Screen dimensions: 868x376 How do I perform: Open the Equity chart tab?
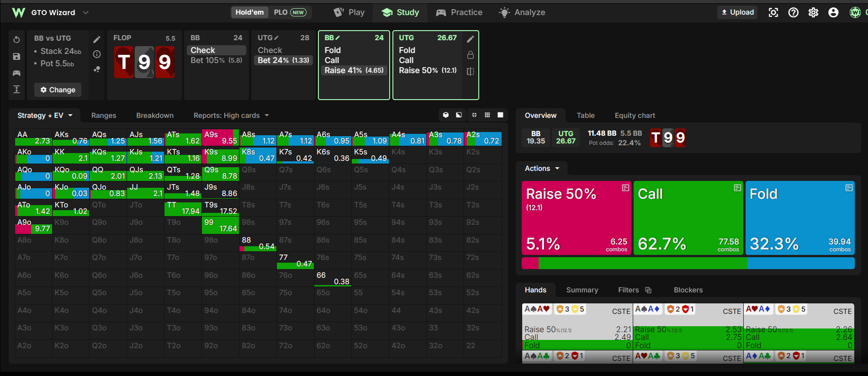pos(635,116)
